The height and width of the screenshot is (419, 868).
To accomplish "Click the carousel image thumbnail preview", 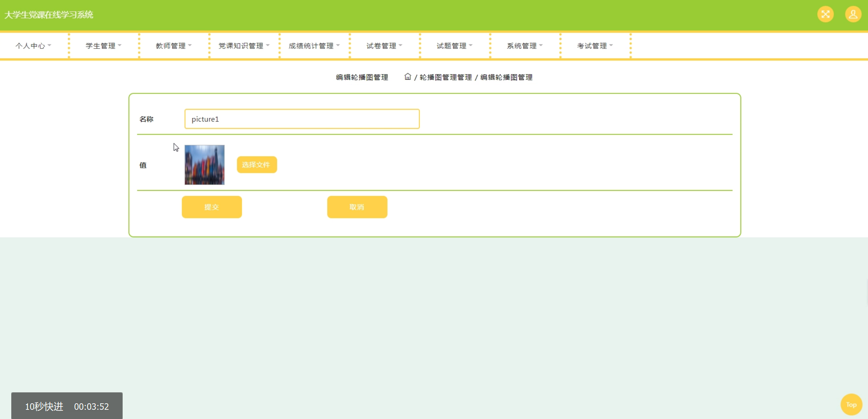I will pos(204,165).
